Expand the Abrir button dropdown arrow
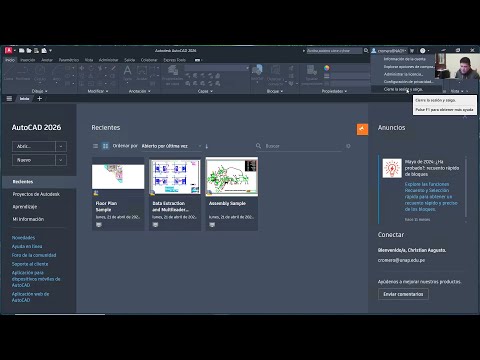Screen dimensions: 480x360 [x=61, y=146]
